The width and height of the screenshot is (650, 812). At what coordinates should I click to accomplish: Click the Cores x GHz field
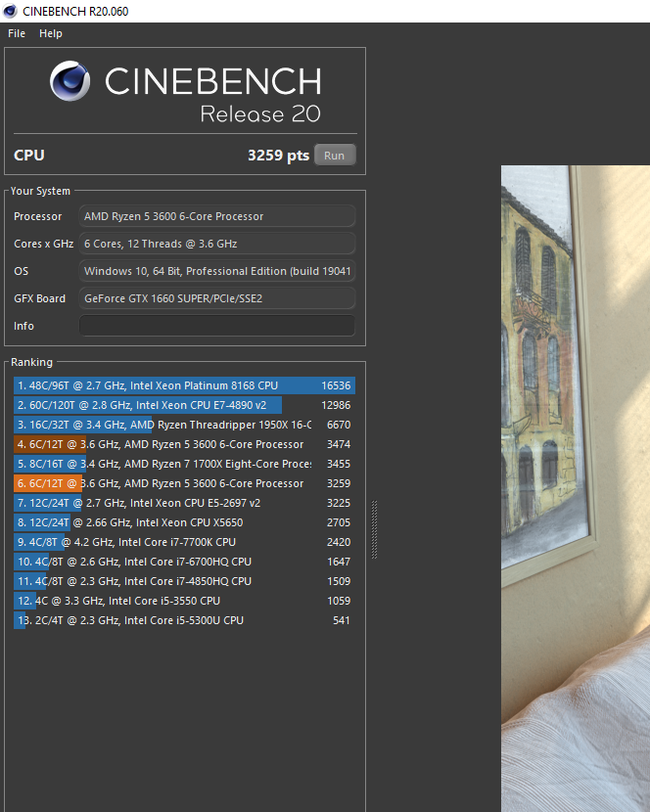tap(216, 244)
